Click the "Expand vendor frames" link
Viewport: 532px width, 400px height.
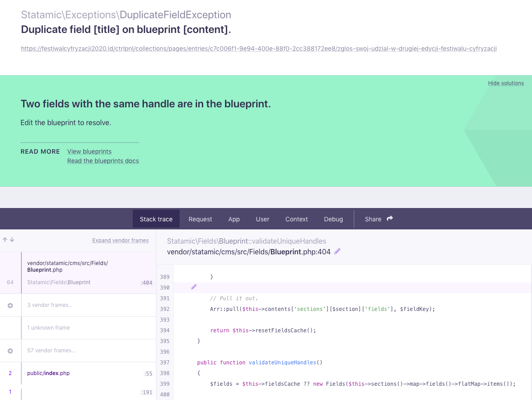coord(120,240)
